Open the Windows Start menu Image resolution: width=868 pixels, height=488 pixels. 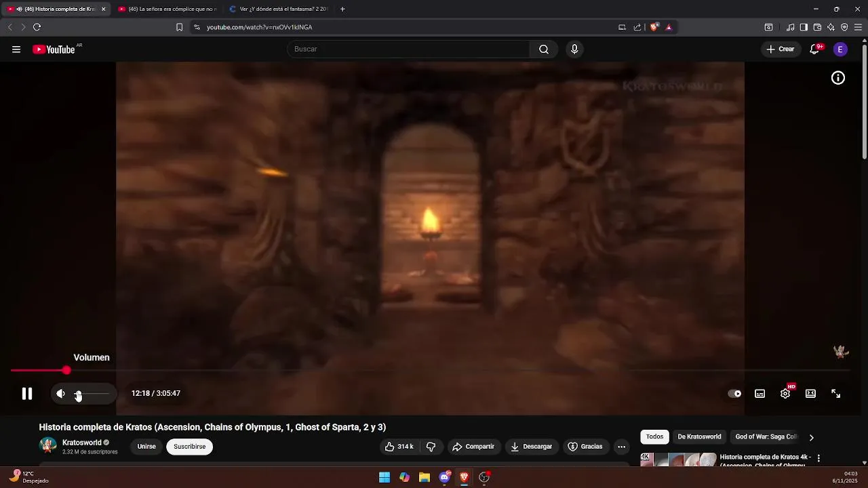(384, 477)
